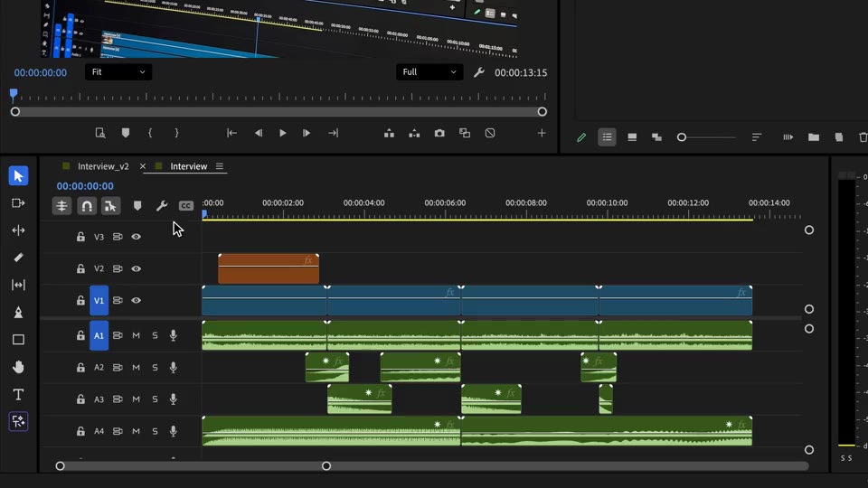Toggle A1 track targeting
The width and height of the screenshot is (868, 488).
pos(99,335)
